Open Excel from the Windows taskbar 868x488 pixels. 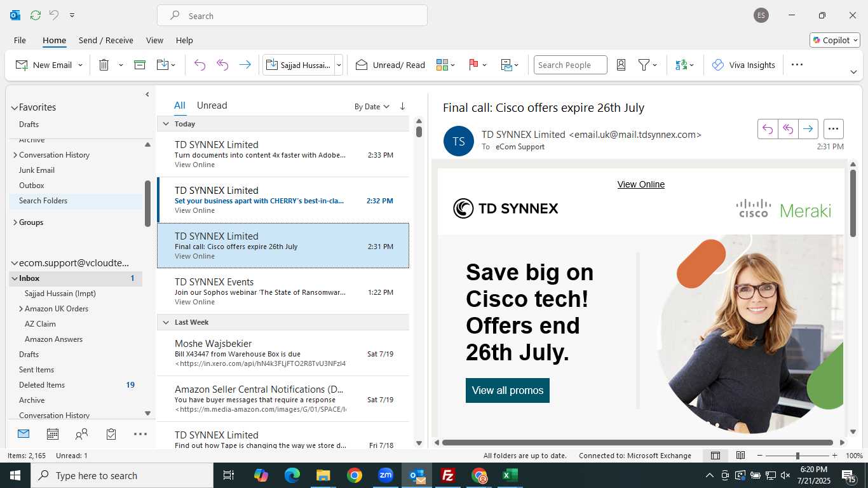[510, 475]
